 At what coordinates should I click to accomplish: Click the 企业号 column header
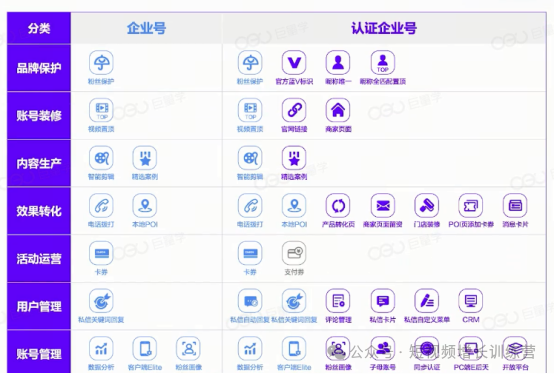coord(146,28)
